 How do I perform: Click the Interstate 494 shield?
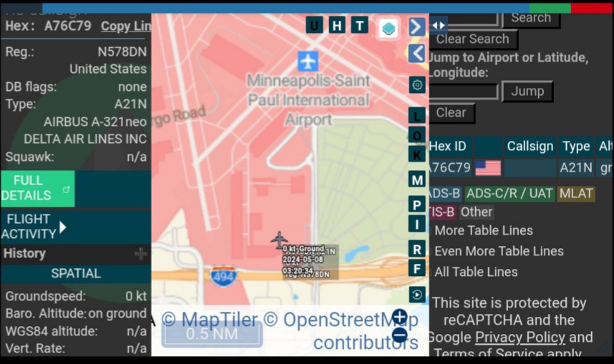point(223,275)
